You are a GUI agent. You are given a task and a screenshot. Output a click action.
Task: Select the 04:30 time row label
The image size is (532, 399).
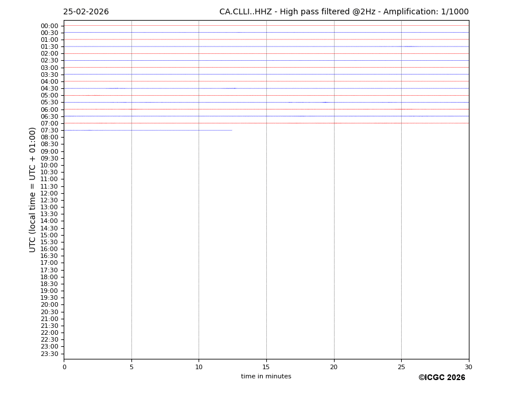tap(49, 89)
